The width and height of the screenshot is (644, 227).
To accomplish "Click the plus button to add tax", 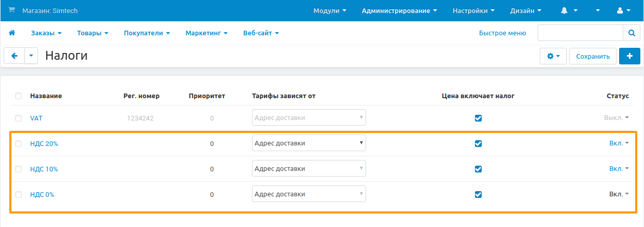I will (629, 56).
